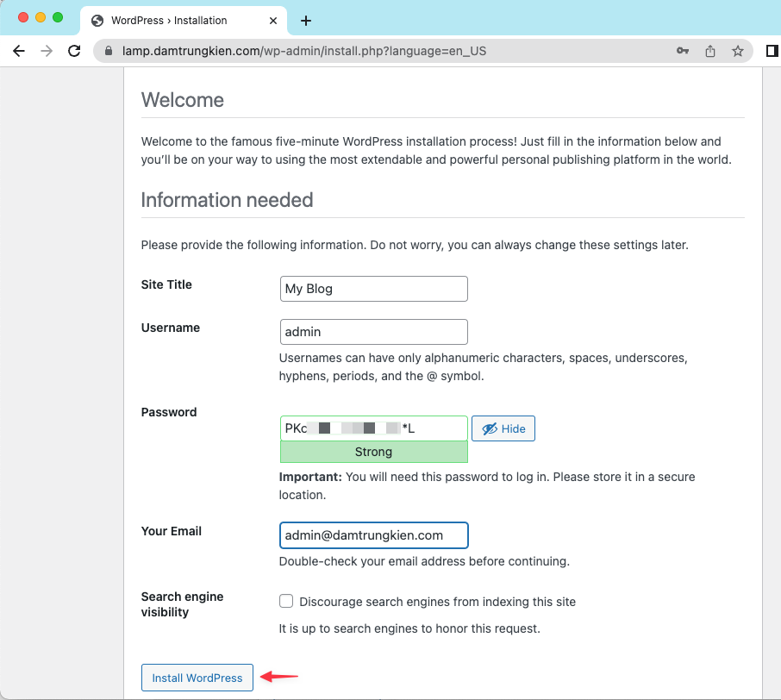Open a new browser tab
This screenshot has height=700, width=781.
pyautogui.click(x=306, y=21)
